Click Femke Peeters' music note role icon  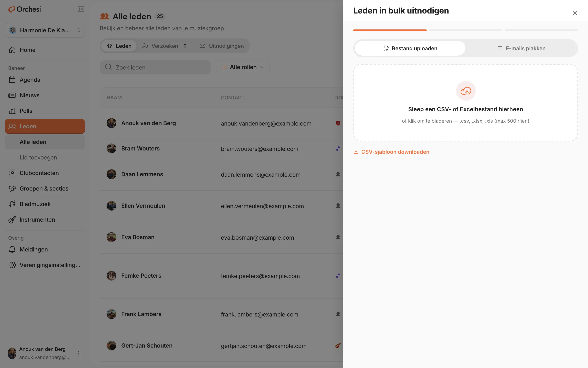click(x=338, y=276)
